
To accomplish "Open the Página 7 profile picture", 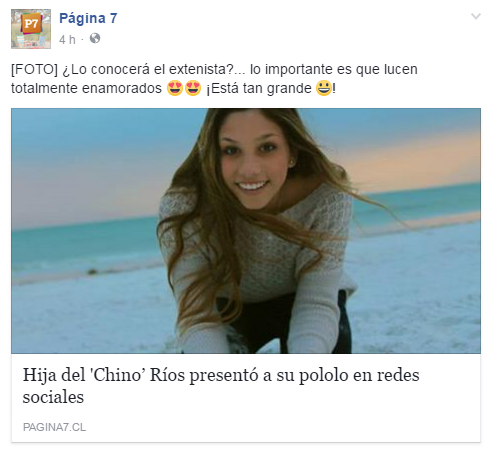I will (x=31, y=29).
